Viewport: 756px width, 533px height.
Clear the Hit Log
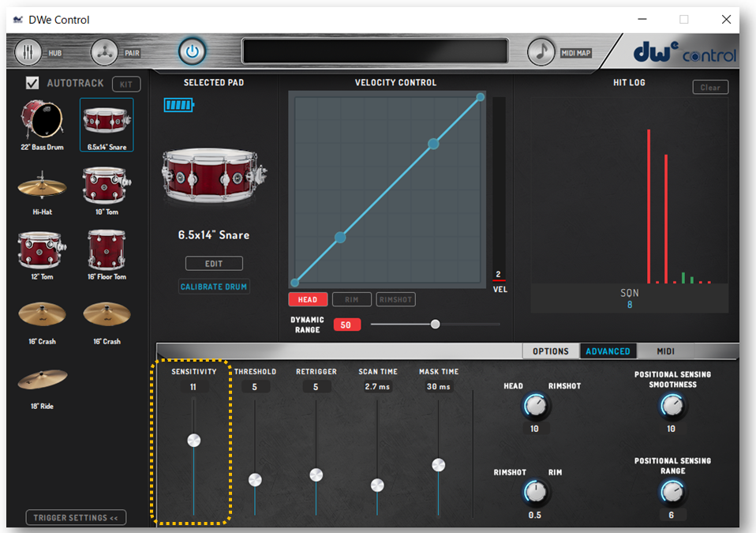pyautogui.click(x=710, y=88)
